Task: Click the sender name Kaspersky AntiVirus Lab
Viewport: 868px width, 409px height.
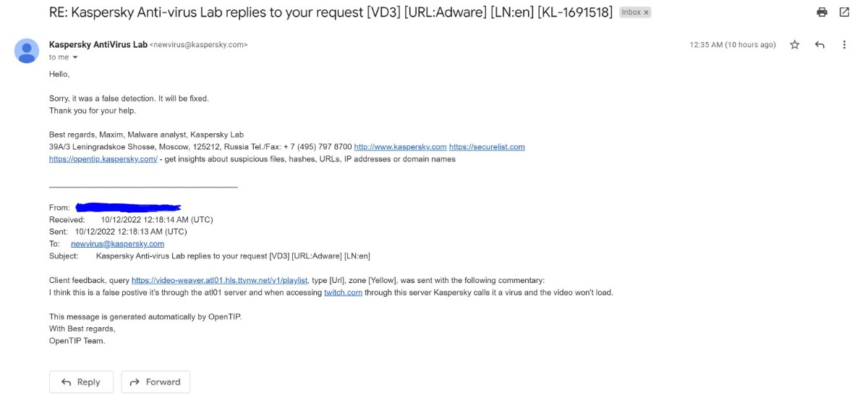Action: pos(98,44)
